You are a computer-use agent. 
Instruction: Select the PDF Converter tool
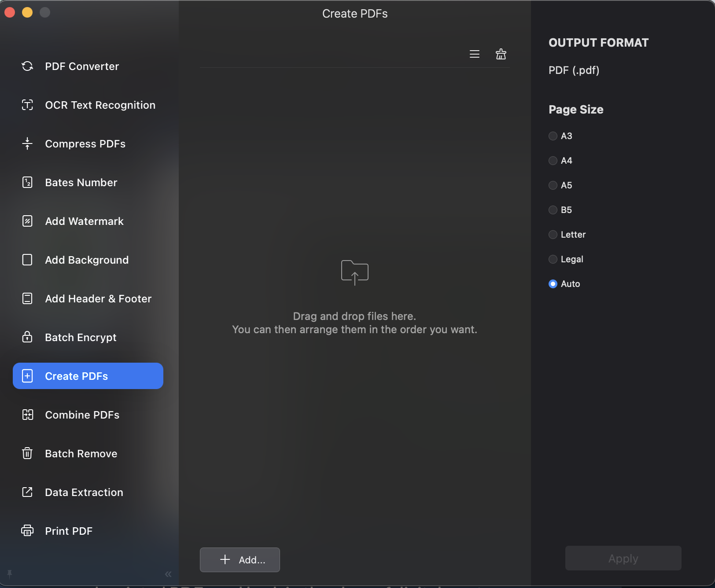click(x=82, y=66)
